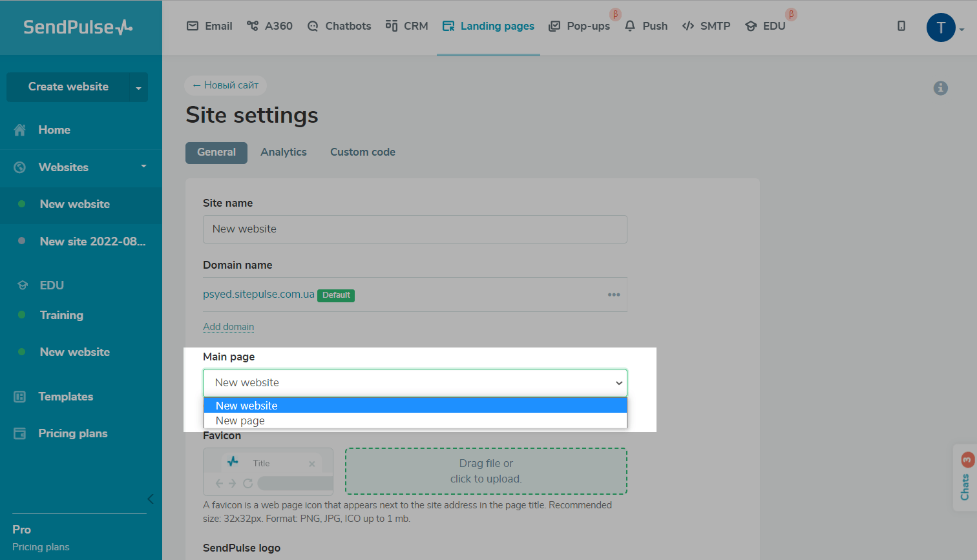Open the Email section
The image size is (977, 560).
point(209,26)
